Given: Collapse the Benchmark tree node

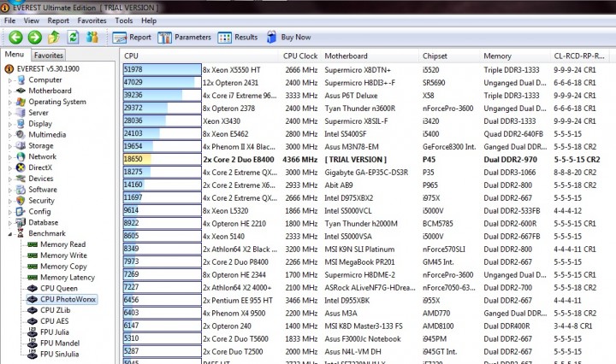Looking at the screenshot, I should [x=10, y=234].
